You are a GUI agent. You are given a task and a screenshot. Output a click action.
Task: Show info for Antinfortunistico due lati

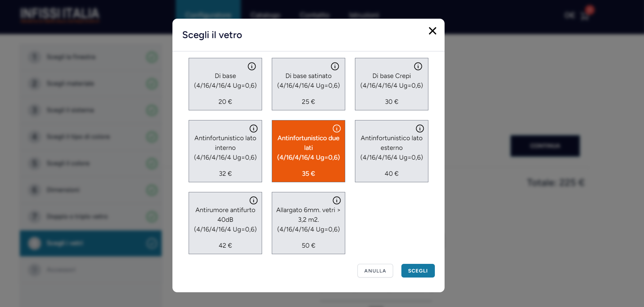[x=337, y=128]
